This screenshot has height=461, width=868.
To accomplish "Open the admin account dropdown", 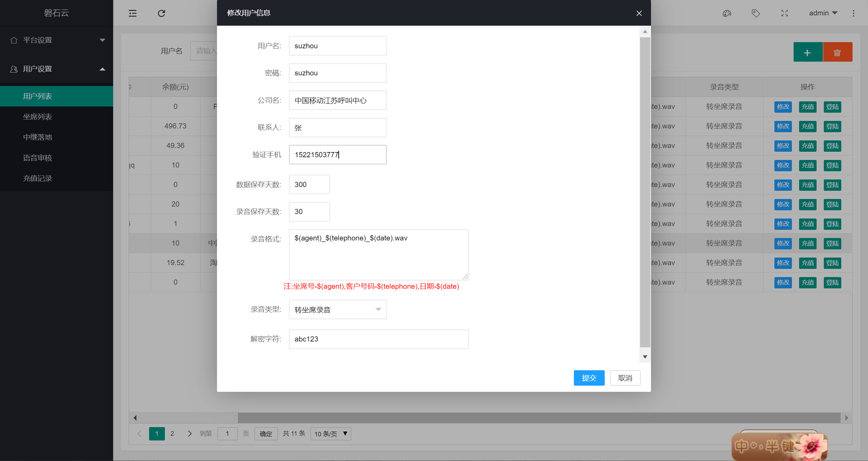I will tap(823, 13).
